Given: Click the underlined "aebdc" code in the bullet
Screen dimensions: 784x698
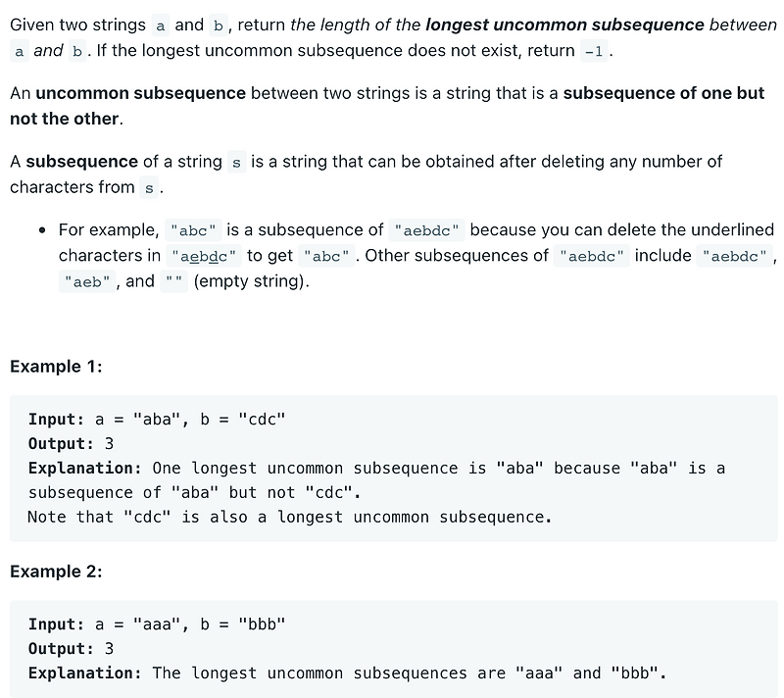Looking at the screenshot, I should 204,256.
